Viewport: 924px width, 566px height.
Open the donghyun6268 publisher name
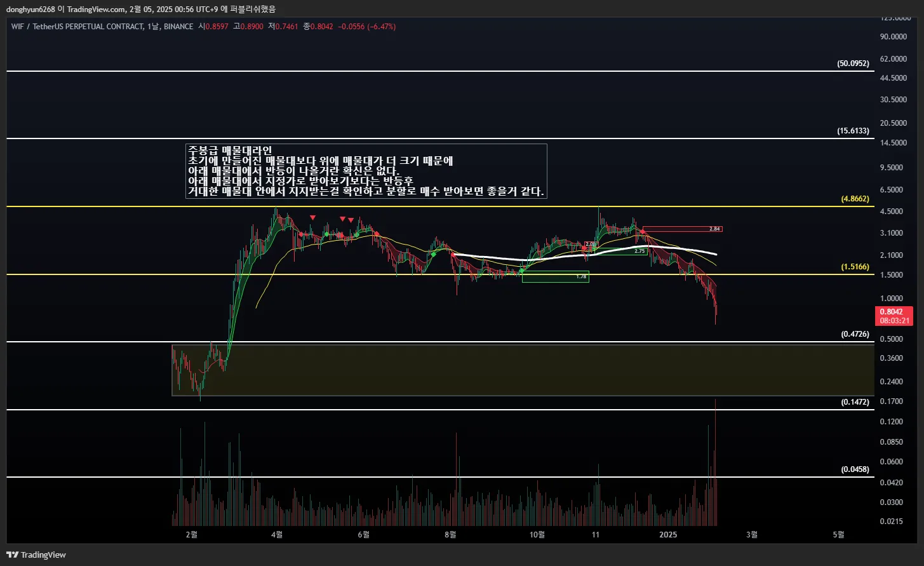click(30, 9)
